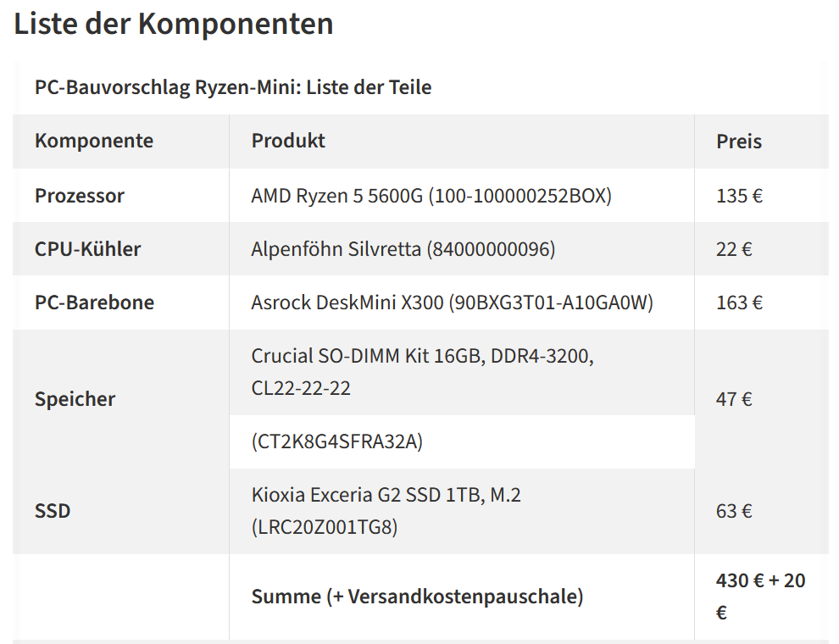The height and width of the screenshot is (644, 839).
Task: Click the 22 € price cell
Action: pos(734,249)
